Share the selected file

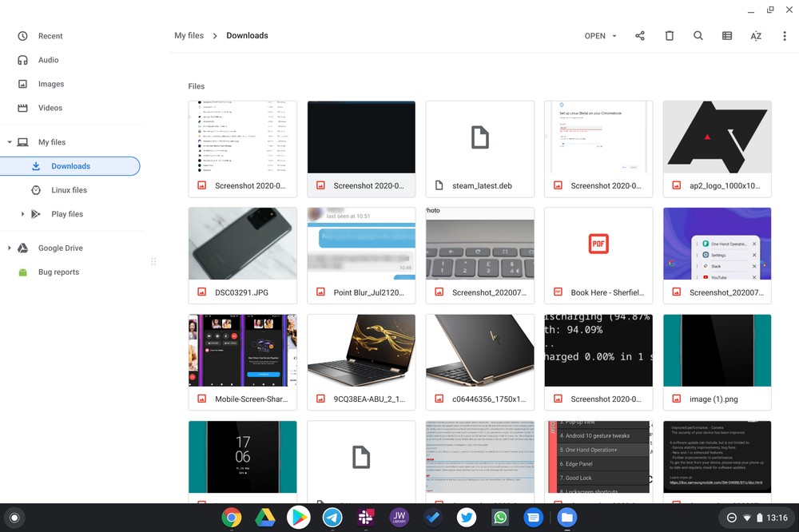pyautogui.click(x=640, y=36)
